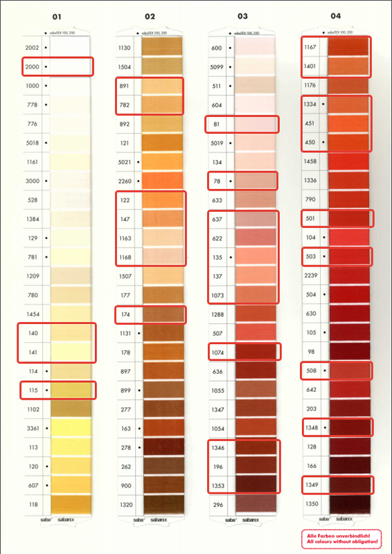Click the column heading 04
This screenshot has height=554, width=392.
(x=335, y=16)
